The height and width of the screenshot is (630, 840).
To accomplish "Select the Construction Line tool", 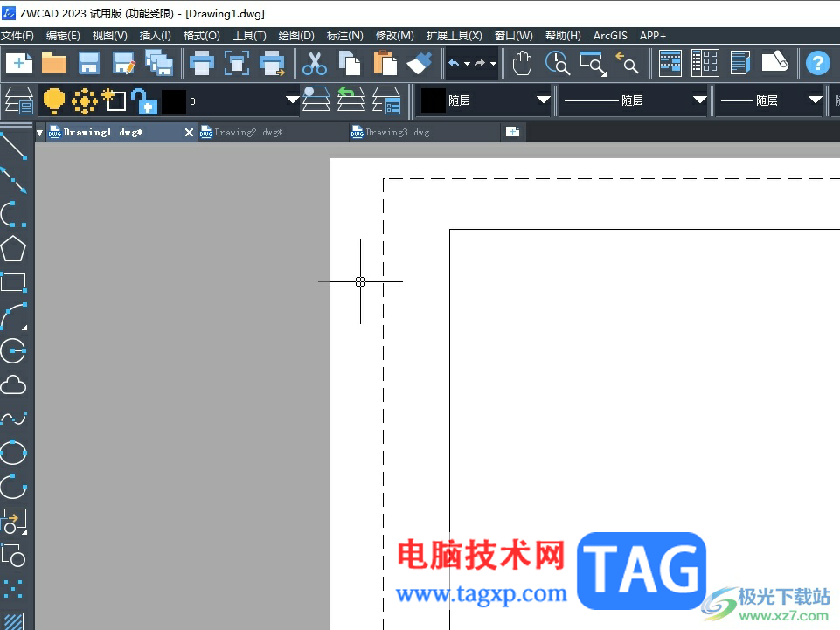I will pos(14,180).
